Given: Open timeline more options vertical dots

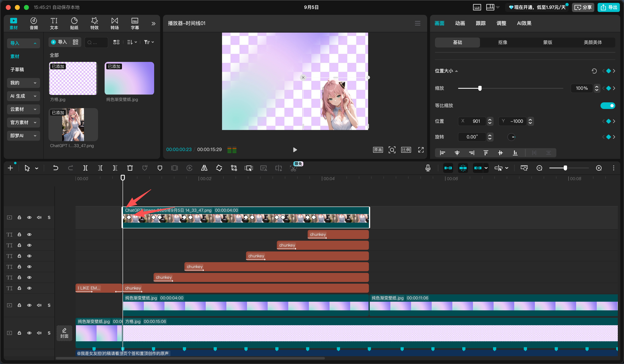Looking at the screenshot, I should pos(614,168).
